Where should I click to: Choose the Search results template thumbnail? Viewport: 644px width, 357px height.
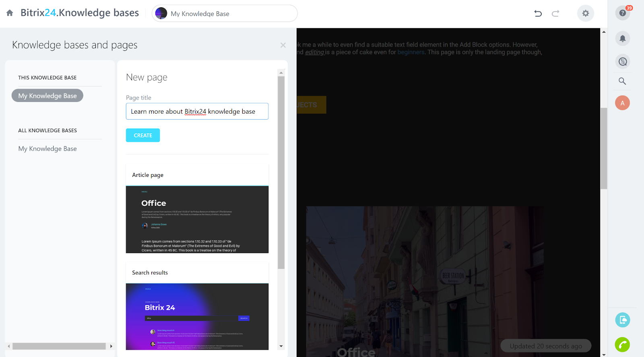click(x=197, y=316)
